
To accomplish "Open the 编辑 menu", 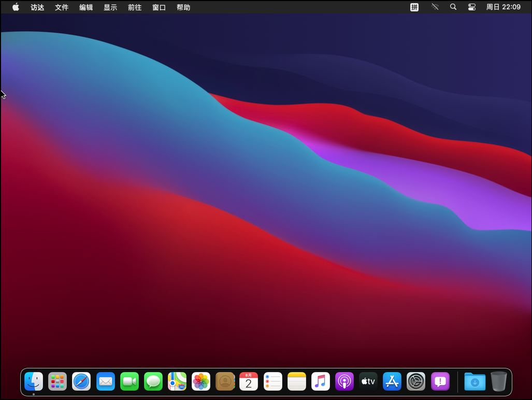I will point(86,7).
